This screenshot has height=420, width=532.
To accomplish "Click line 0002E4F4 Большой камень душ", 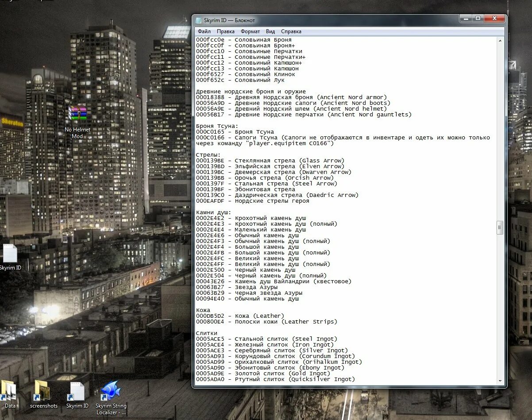I will coord(247,247).
